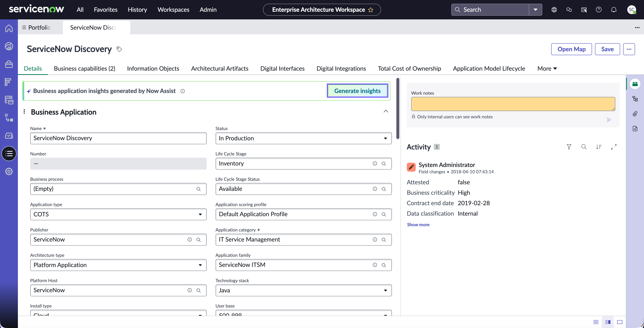
Task: Open the All menu
Action: (x=80, y=10)
